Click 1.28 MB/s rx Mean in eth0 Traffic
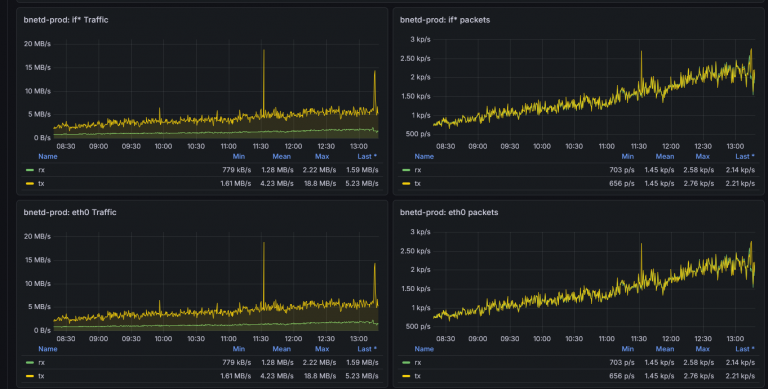768x389 pixels. tap(277, 363)
